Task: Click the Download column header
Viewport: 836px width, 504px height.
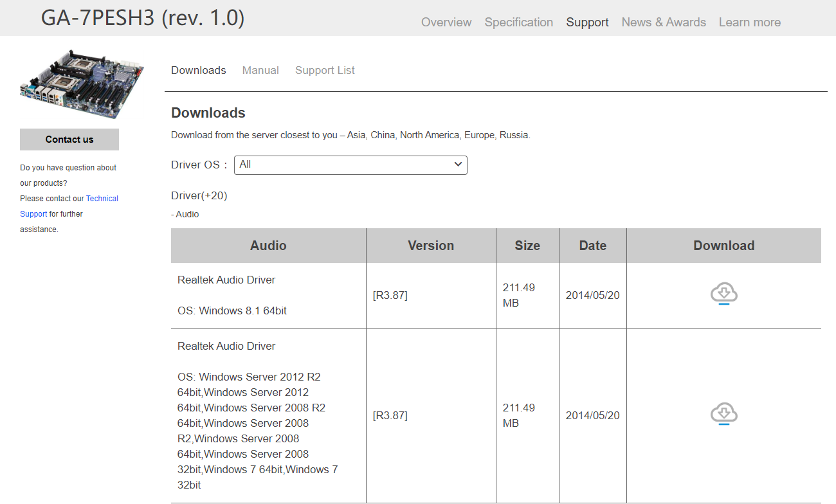Action: 724,246
